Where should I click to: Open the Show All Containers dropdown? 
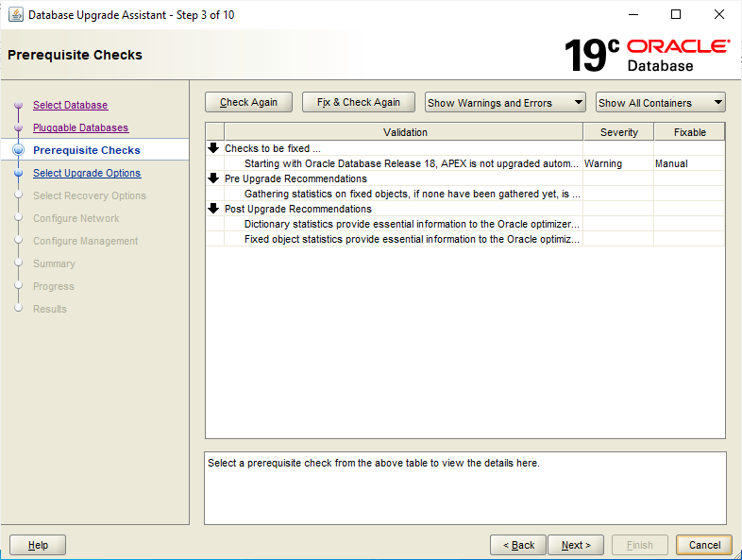click(x=660, y=102)
